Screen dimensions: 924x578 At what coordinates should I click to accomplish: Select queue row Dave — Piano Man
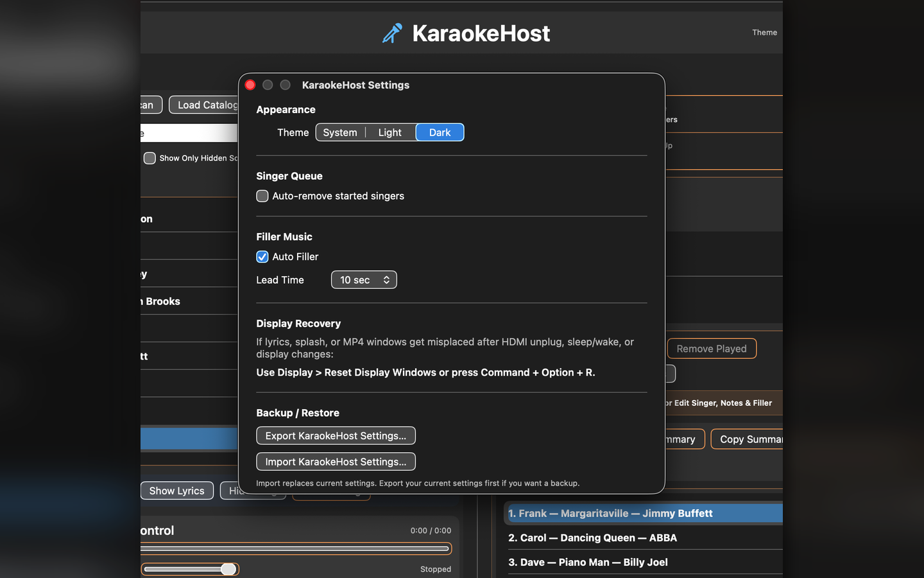(643, 562)
